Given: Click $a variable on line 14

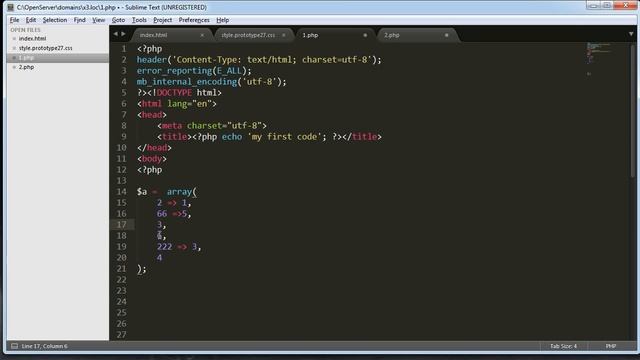Looking at the screenshot, I should 142,192.
